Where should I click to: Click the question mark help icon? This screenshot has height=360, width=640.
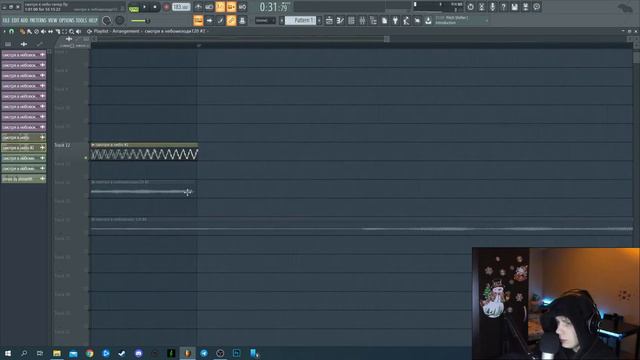click(x=504, y=7)
